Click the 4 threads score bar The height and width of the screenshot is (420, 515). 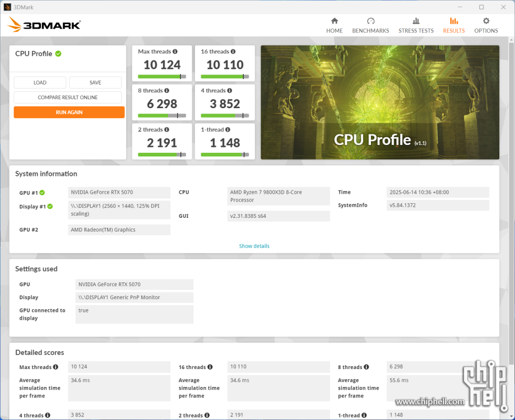click(225, 116)
